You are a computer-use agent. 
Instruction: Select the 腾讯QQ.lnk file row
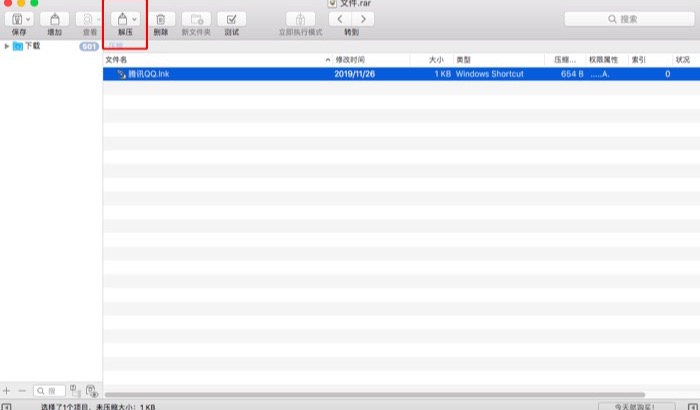300,74
